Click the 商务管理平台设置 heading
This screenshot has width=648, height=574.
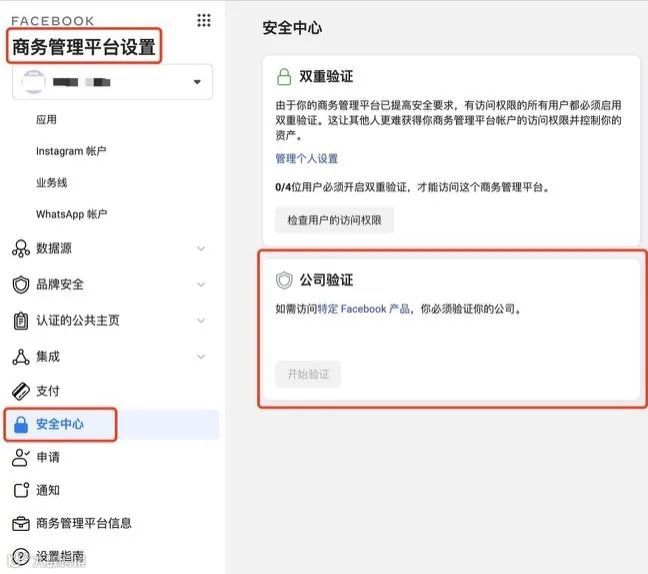pos(84,47)
